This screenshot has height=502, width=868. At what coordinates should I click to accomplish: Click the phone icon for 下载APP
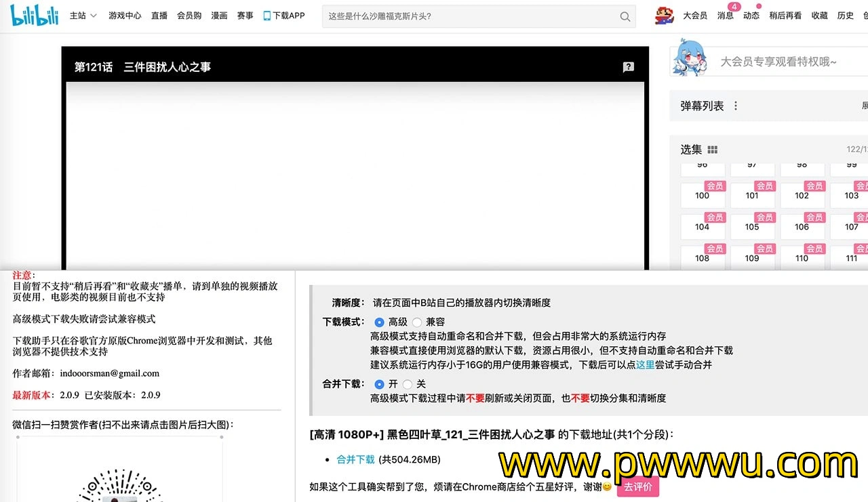[267, 16]
